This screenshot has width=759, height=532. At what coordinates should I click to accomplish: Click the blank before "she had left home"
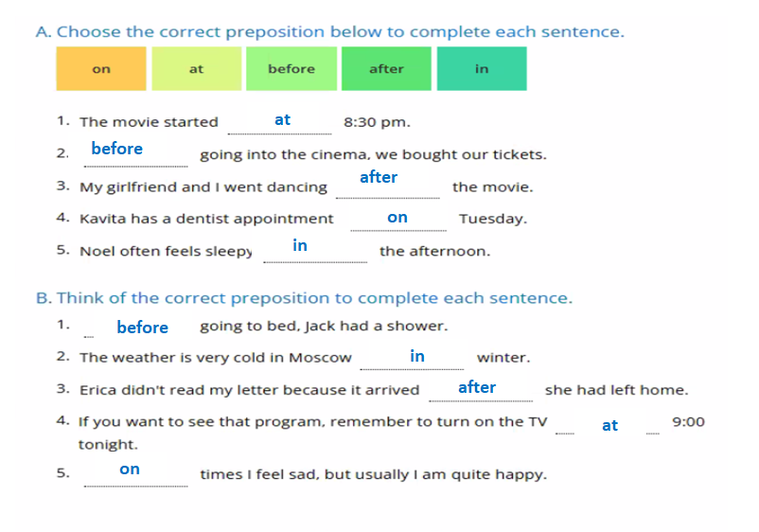point(480,388)
